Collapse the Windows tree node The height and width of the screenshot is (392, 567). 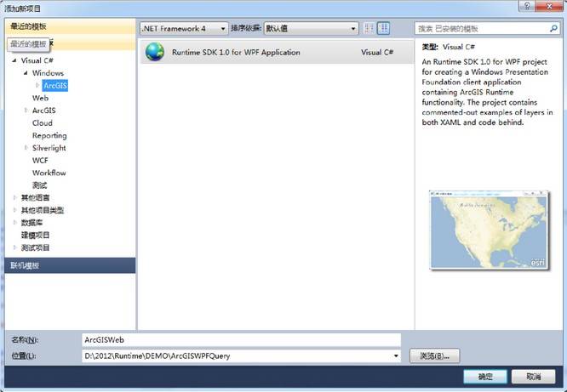(x=26, y=73)
